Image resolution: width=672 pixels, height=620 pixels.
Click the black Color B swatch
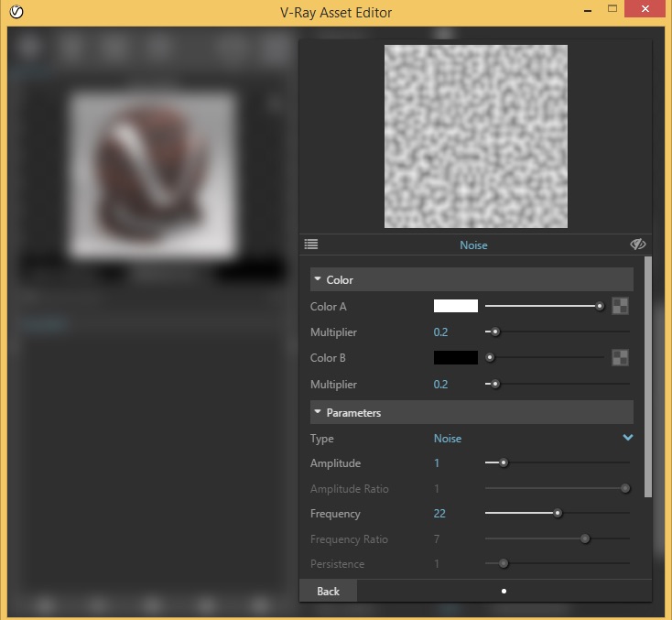(x=456, y=357)
